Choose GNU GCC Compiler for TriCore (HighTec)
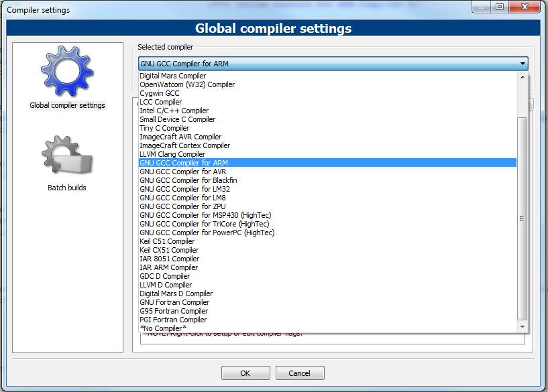Screen dimensions: 548x392 (x=327, y=224)
